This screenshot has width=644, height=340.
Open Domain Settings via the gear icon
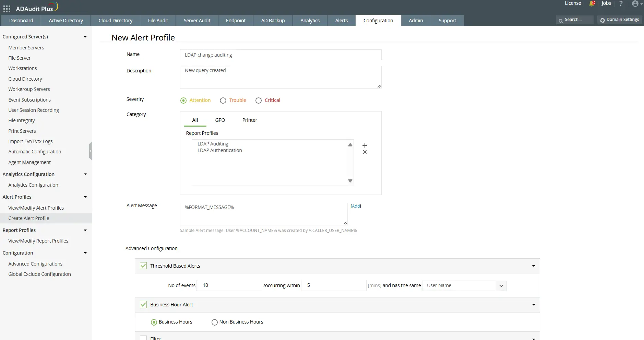pyautogui.click(x=603, y=20)
